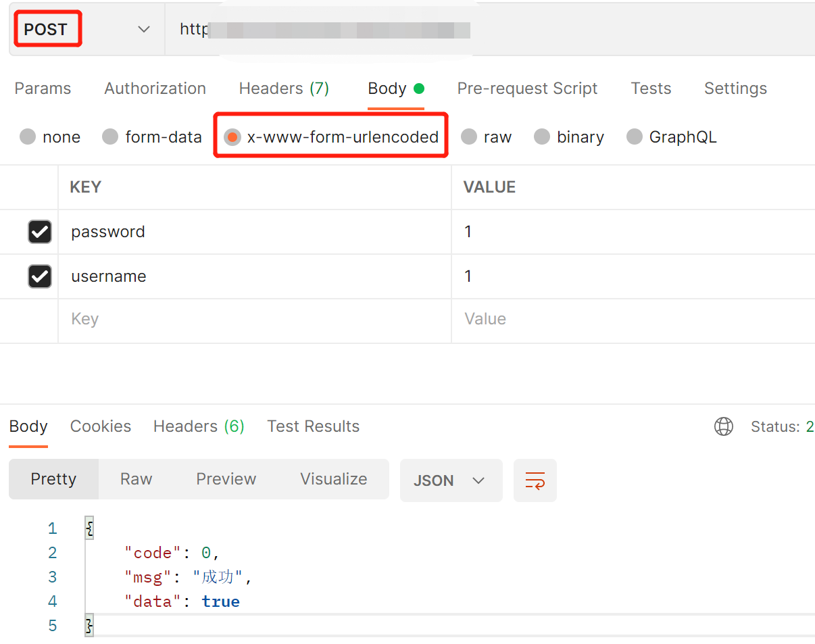
Task: Click the "msg": "成功" response line
Action: click(188, 577)
